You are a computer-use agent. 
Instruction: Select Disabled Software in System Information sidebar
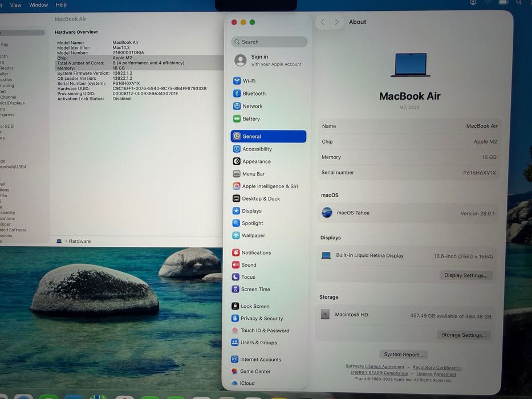pos(13,230)
